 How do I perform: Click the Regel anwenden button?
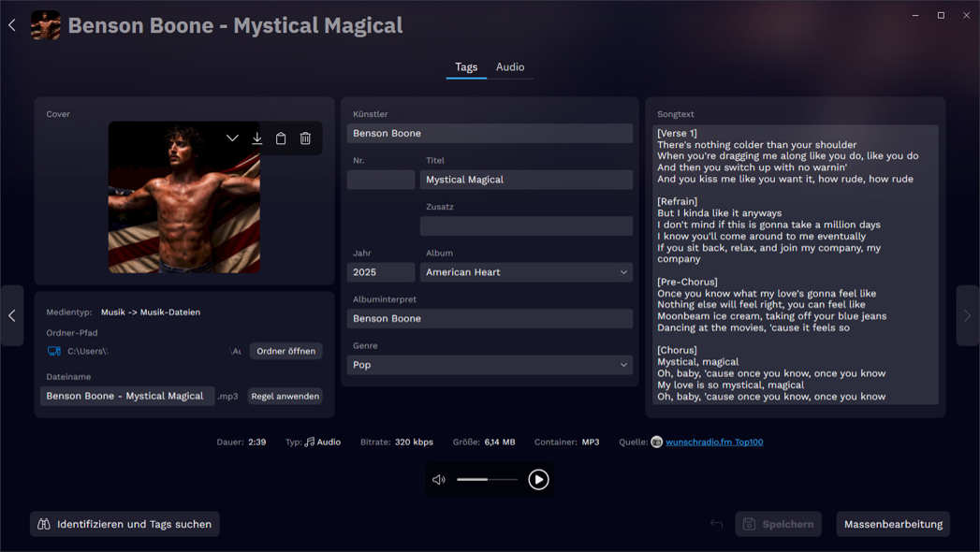point(285,396)
